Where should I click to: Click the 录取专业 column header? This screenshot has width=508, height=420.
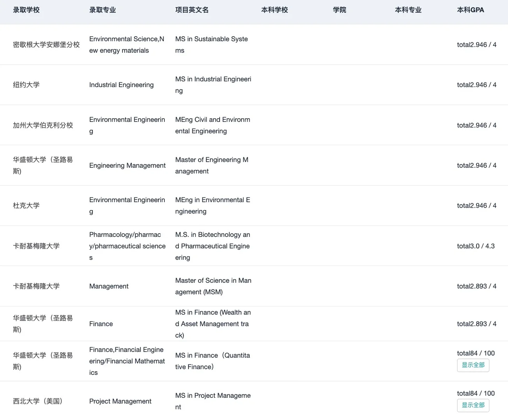click(103, 10)
